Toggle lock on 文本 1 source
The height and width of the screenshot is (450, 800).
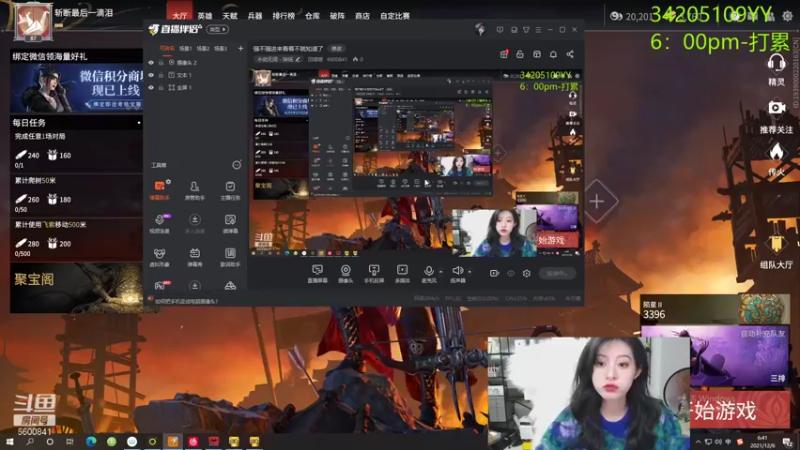pyautogui.click(x=161, y=75)
